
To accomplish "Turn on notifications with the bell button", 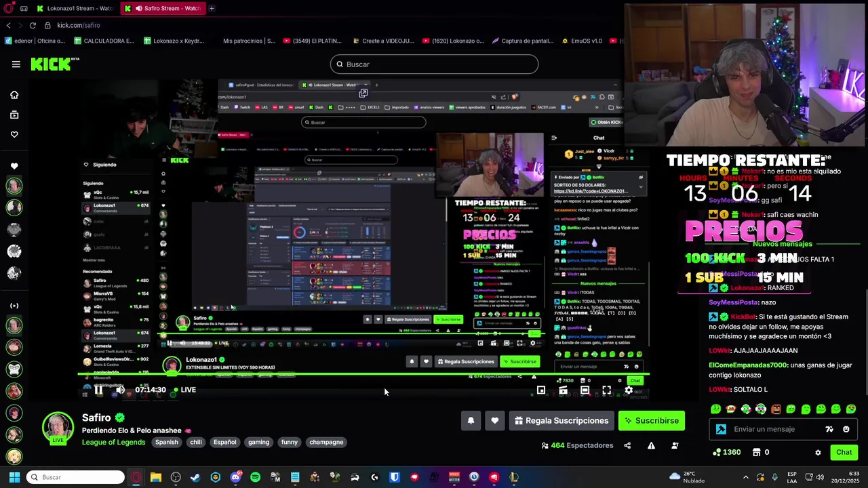I will tap(471, 421).
